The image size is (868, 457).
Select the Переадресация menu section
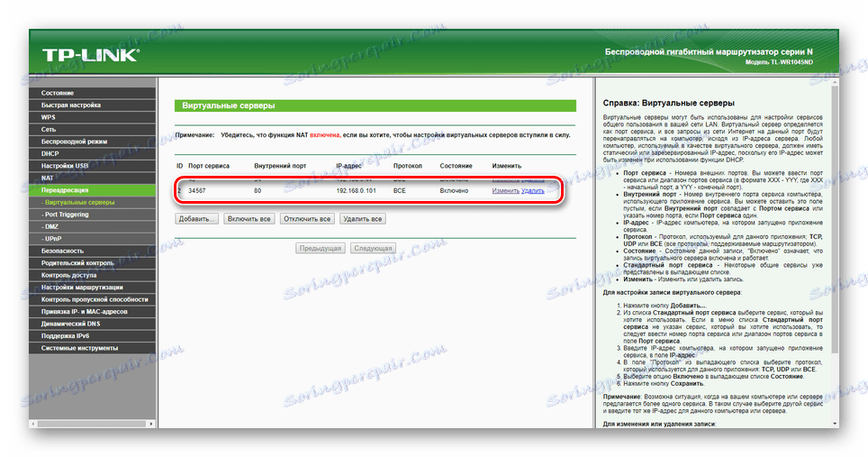93,190
